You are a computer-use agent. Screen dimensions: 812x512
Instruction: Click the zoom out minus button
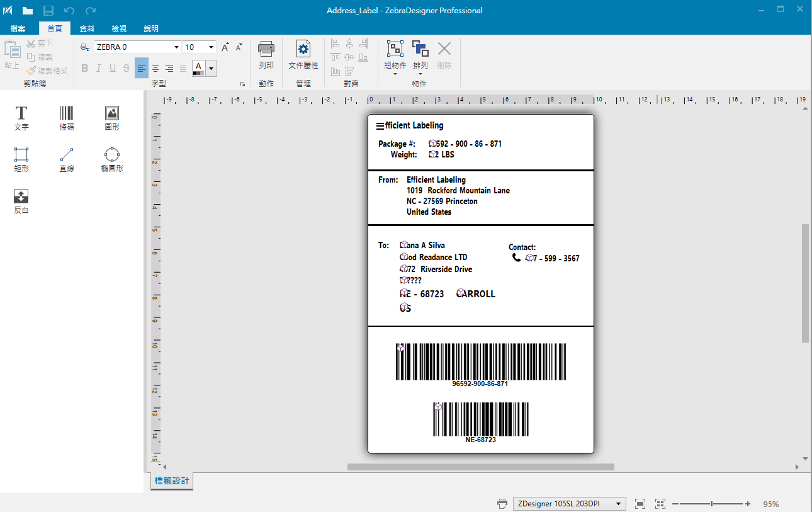pos(675,504)
